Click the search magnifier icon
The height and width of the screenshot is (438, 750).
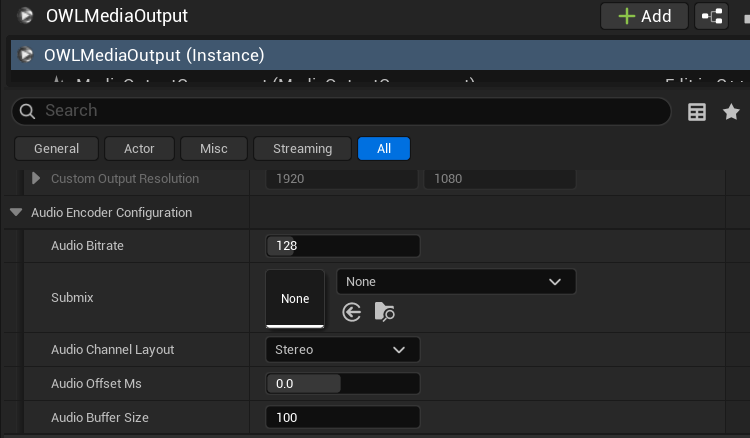pos(27,111)
